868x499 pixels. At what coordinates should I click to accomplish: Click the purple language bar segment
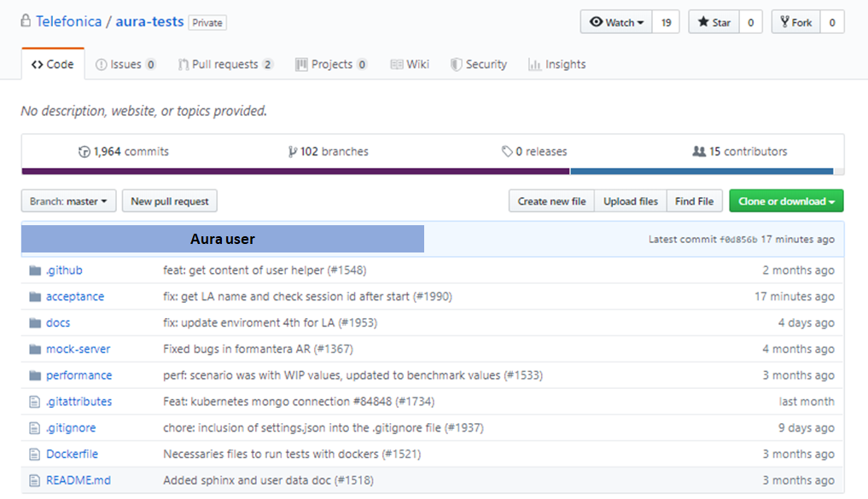click(295, 171)
